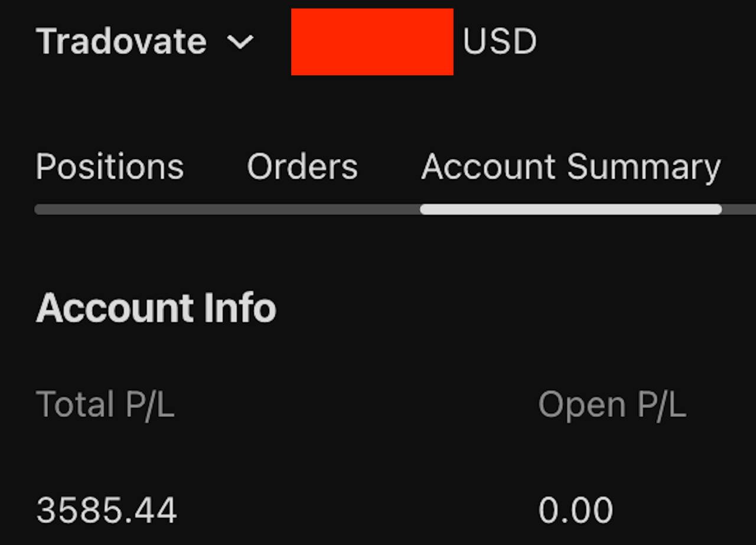Select the Account Summary tab
The width and height of the screenshot is (756, 545).
pos(571,167)
